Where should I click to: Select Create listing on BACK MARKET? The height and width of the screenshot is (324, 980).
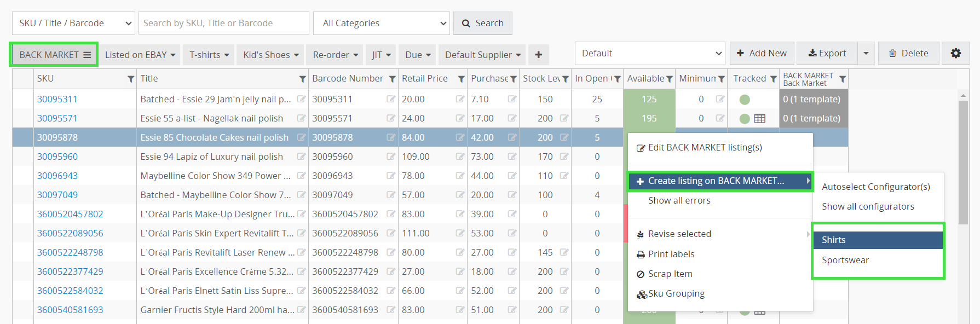click(x=720, y=181)
